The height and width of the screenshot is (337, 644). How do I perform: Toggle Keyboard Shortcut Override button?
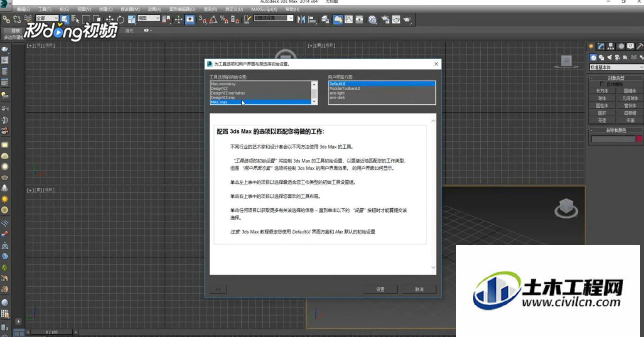tap(190, 19)
